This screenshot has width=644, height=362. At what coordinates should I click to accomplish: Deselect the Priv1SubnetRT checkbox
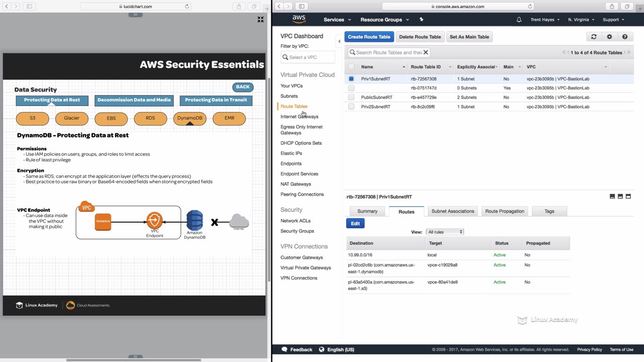pyautogui.click(x=351, y=79)
